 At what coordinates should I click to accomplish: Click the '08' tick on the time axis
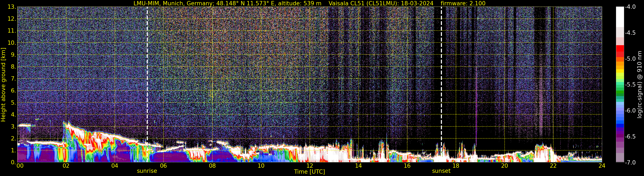point(212,166)
